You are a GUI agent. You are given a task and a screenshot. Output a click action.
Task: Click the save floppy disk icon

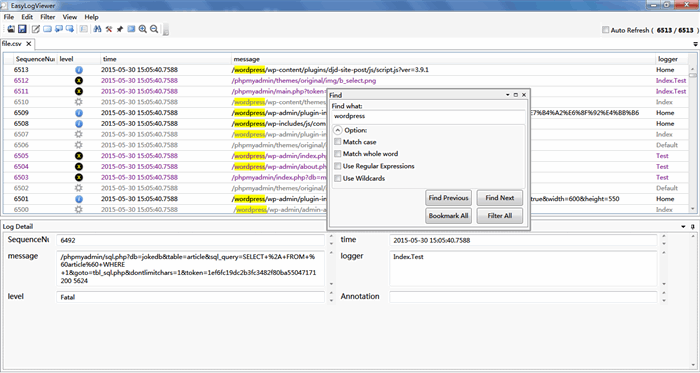(x=22, y=29)
